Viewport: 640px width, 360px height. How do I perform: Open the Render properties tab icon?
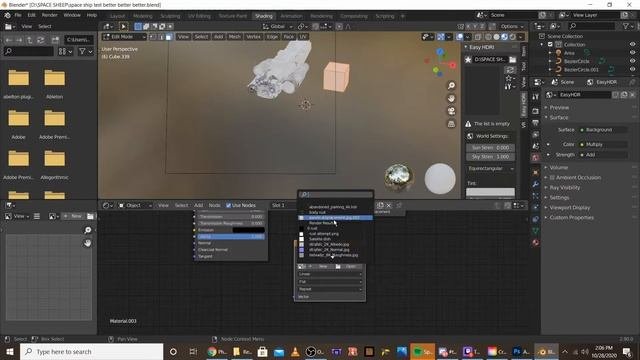(x=536, y=111)
